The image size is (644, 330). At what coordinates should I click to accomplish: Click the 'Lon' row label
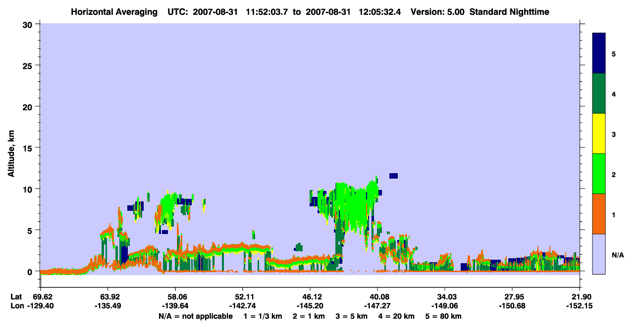point(16,306)
